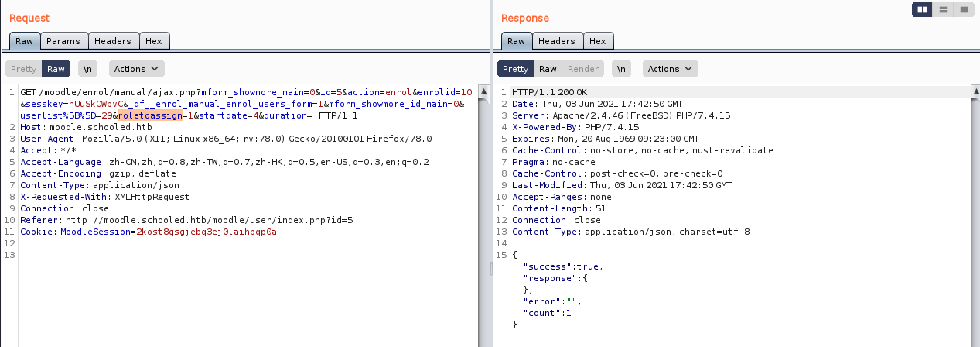Open the request Headers tab
Screen dimensions: 980x347
pos(114,41)
